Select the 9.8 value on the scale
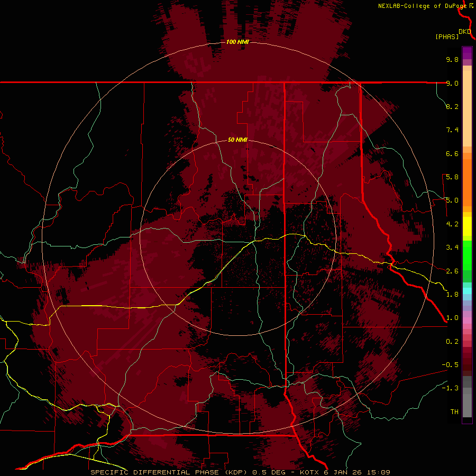The image size is (476, 476). 452,59
